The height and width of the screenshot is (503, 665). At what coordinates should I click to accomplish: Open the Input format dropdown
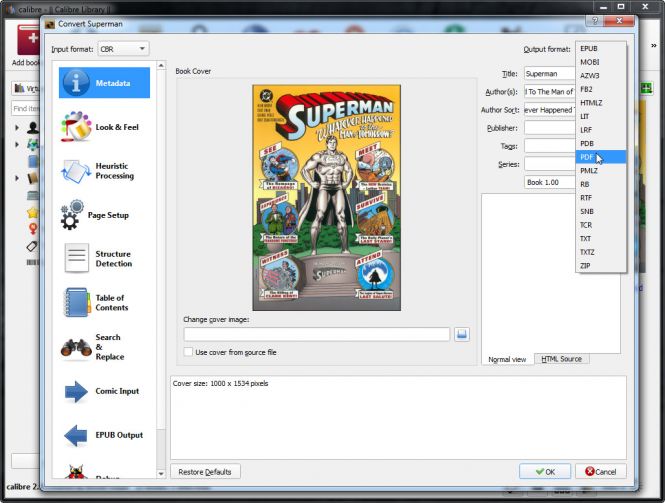pyautogui.click(x=123, y=48)
